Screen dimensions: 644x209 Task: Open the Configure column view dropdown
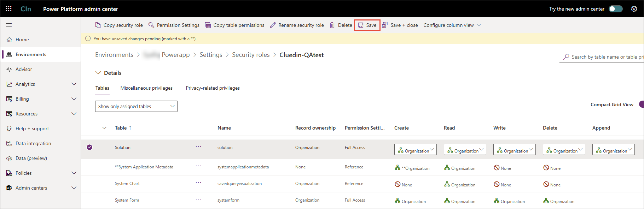point(452,25)
